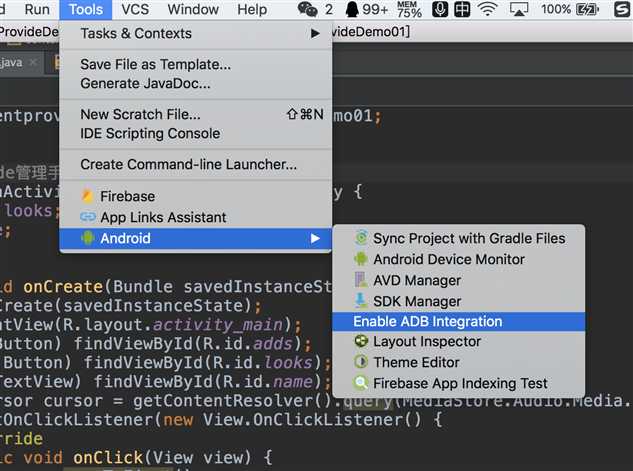Open AVD Manager
633x471 pixels.
click(x=459, y=281)
